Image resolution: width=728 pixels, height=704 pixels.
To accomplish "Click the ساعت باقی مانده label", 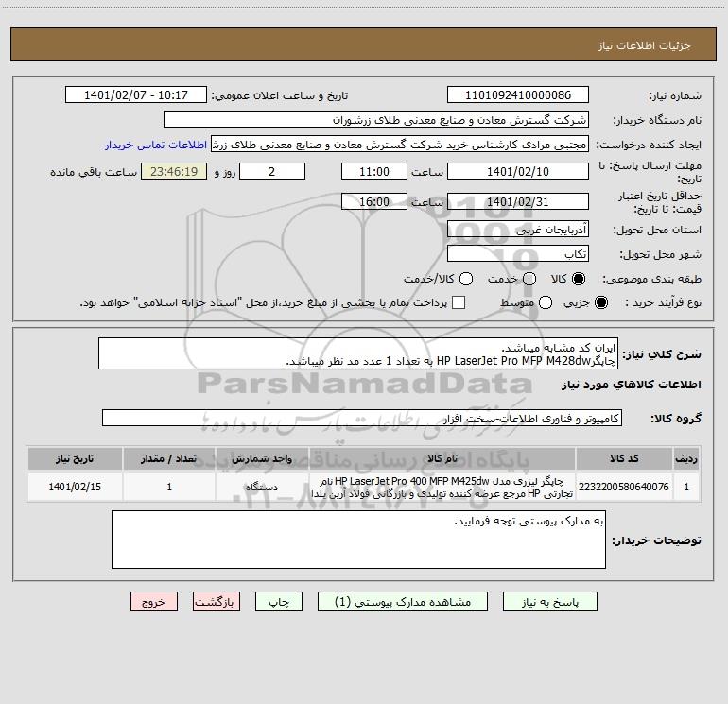I will click(94, 172).
